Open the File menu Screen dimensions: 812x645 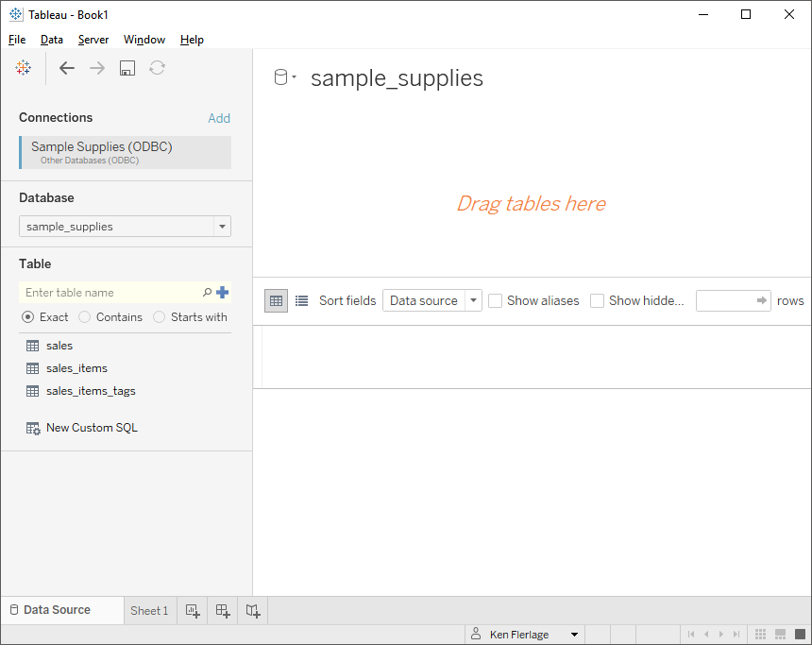pos(17,40)
